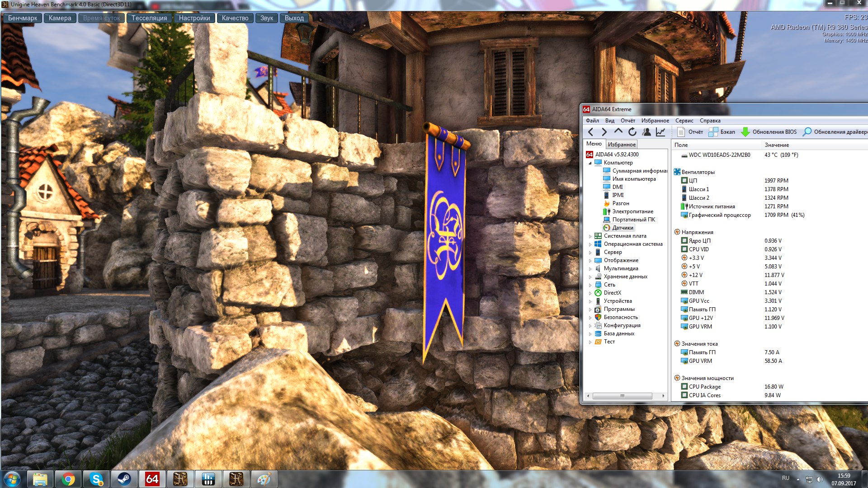Expand the DirectX tree node

coord(590,293)
